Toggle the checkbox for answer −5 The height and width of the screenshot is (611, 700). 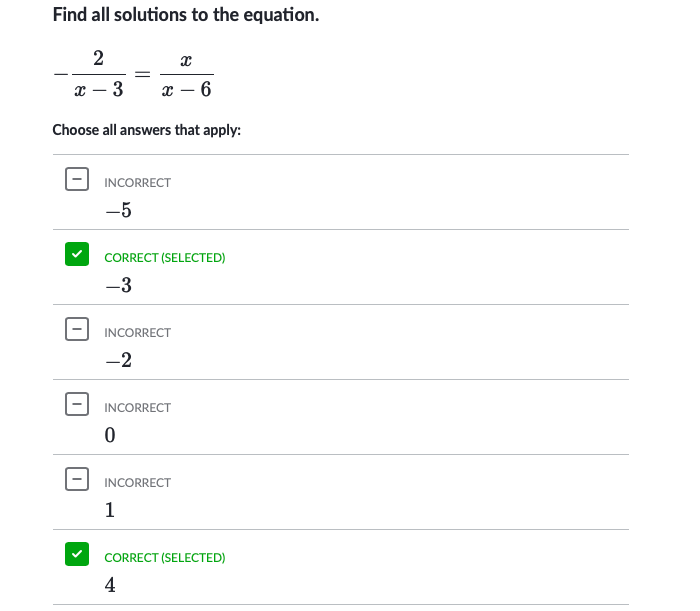[x=76, y=179]
